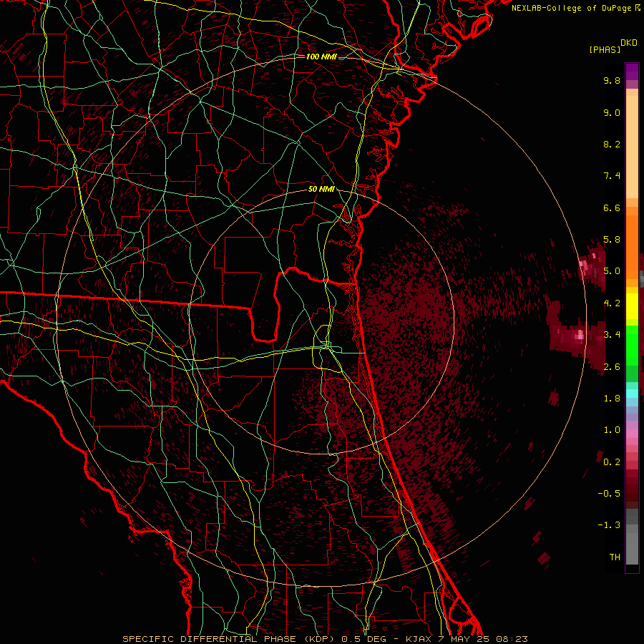Click the 100 NMI range ring label
Viewport: 644px width, 644px height.
click(x=321, y=57)
